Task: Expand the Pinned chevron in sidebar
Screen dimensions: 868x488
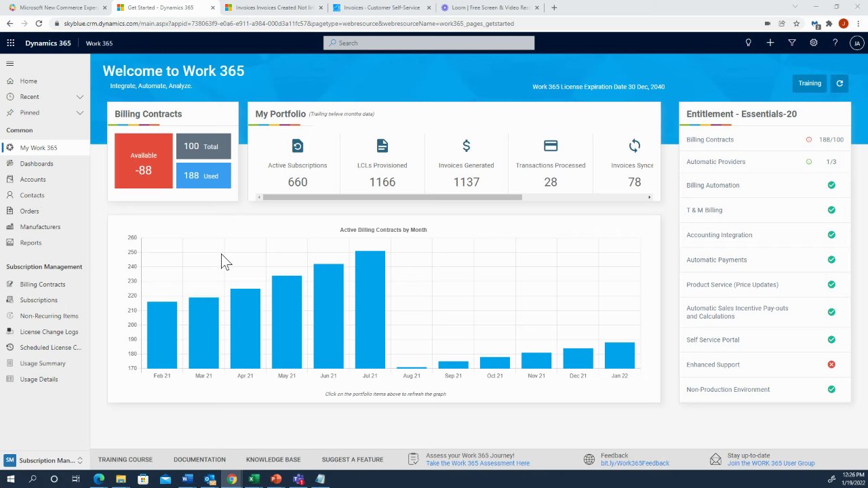Action: 80,113
